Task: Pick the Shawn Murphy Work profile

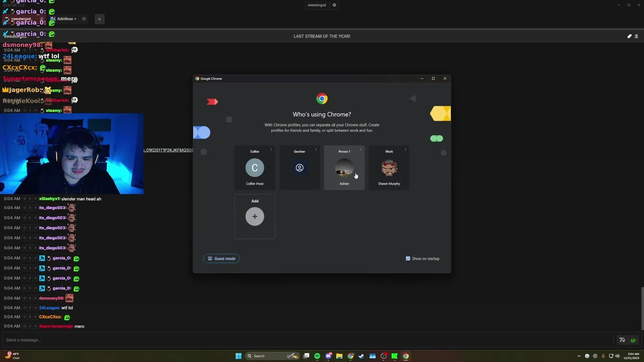Action: [x=389, y=168]
